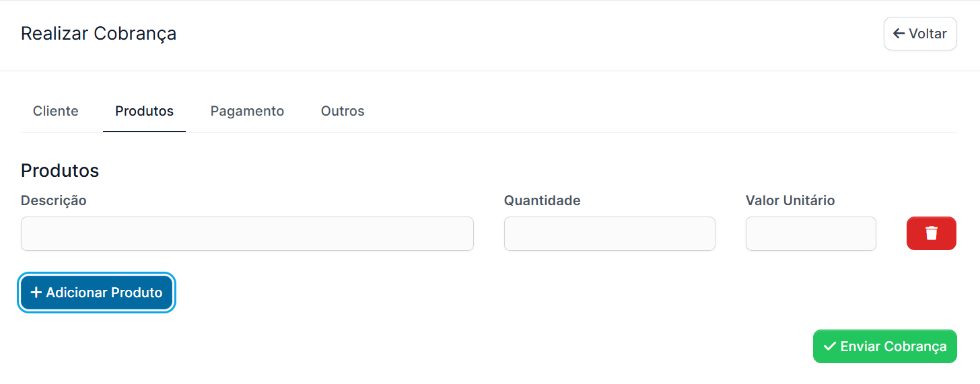Switch to the Cliente tab
Viewport: 980px width, 384px height.
tap(56, 111)
